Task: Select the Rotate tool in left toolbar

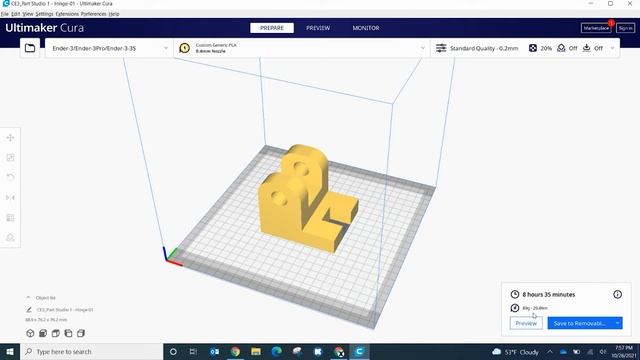Action: 11,178
